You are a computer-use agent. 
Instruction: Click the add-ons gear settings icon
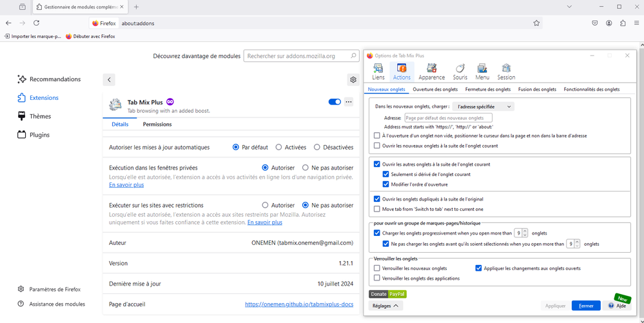353,80
